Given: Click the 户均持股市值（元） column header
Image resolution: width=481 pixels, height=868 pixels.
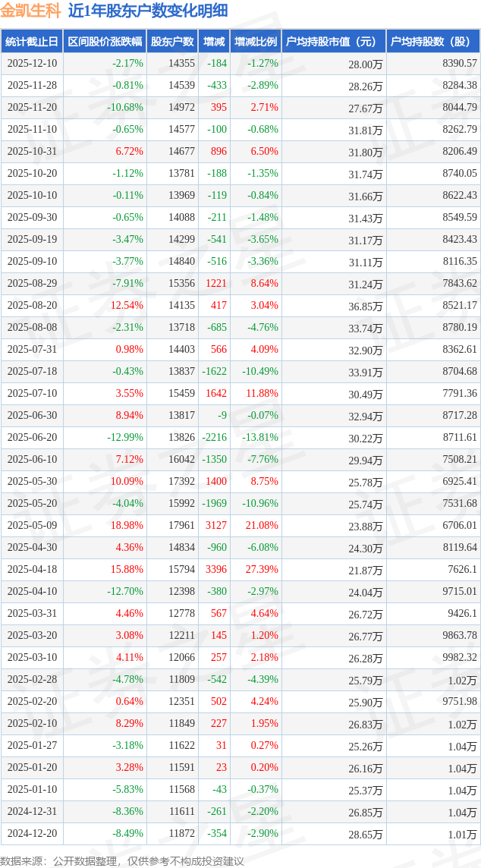Looking at the screenshot, I should [334, 42].
